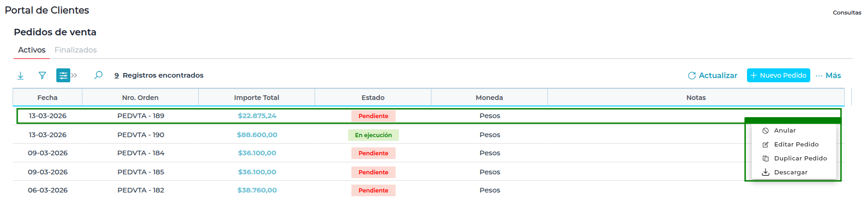Viewport: 868px width, 199px height.
Task: Sort by the Fecha column header
Action: click(x=47, y=98)
